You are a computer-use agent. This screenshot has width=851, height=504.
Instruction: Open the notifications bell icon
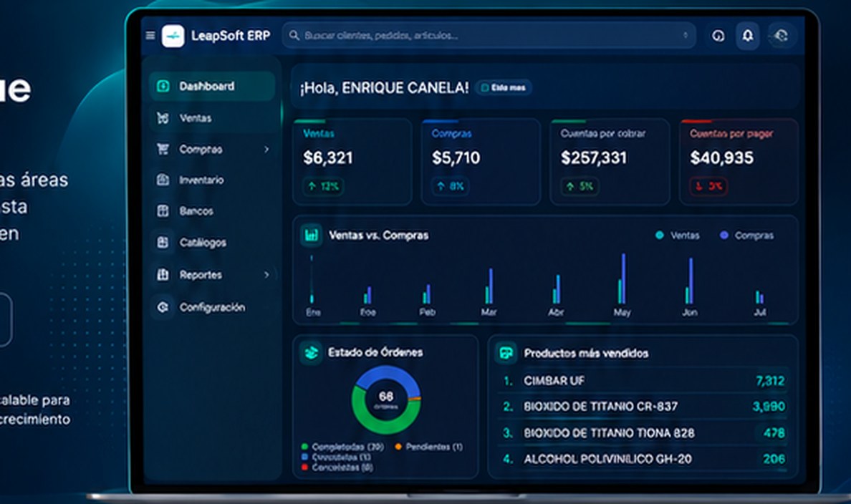coord(747,35)
